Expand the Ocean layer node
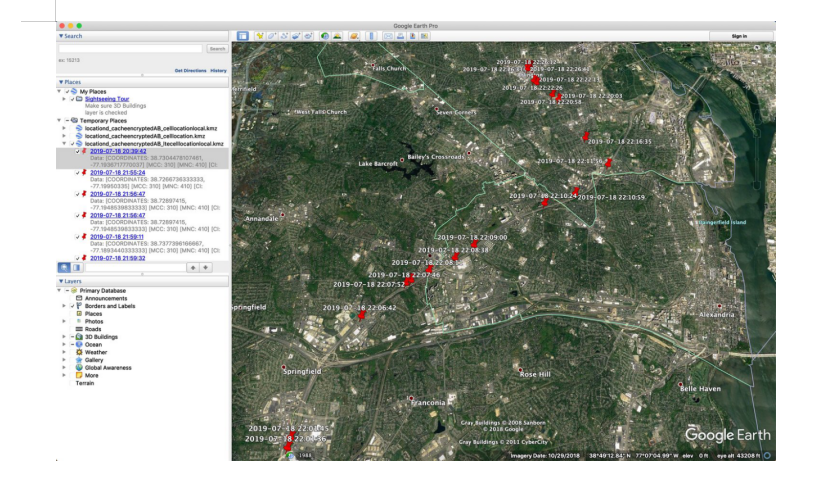This screenshot has height=482, width=837. 64,345
